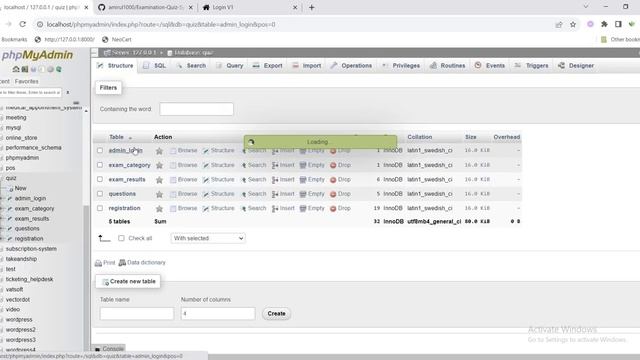This screenshot has height=360, width=640.
Task: Open a new browser tab
Action: point(311,7)
